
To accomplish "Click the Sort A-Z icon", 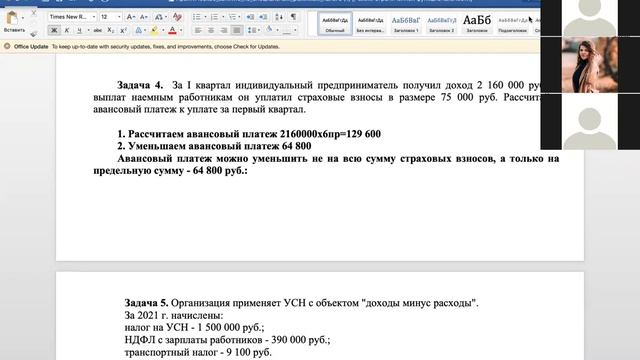I will 279,17.
